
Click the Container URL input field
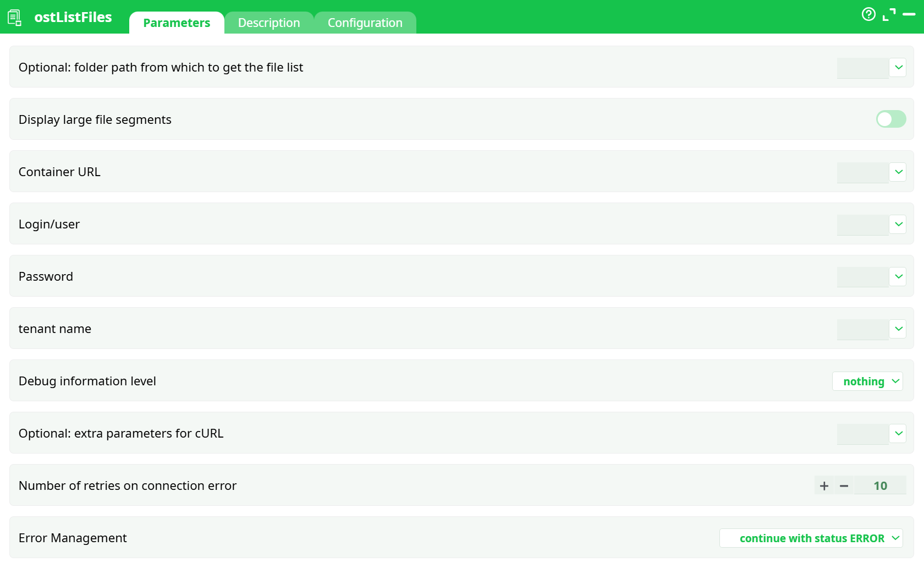tap(864, 172)
